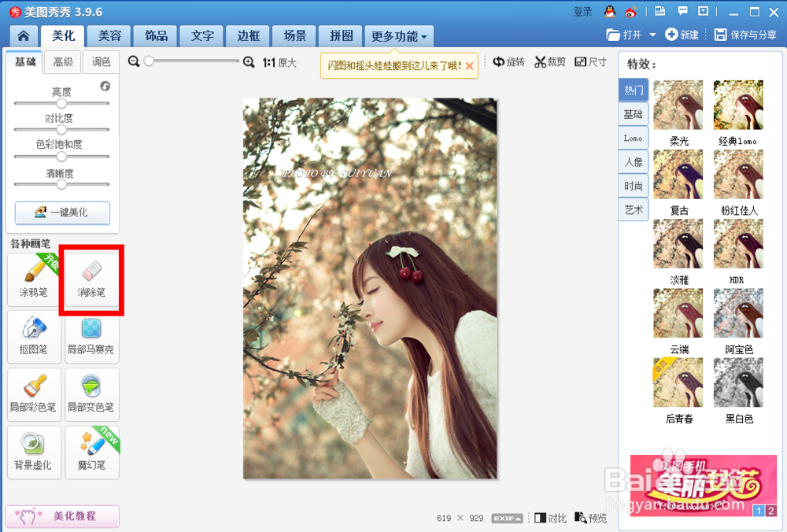Screen dimensions: 787x532
Task: Close the yellow notification tooltip
Action: click(469, 66)
